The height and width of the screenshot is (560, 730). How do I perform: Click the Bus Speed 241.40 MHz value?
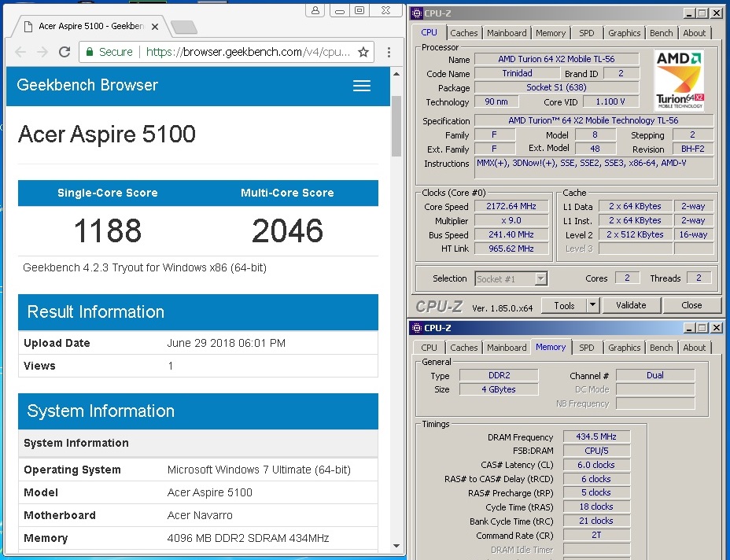click(x=511, y=234)
